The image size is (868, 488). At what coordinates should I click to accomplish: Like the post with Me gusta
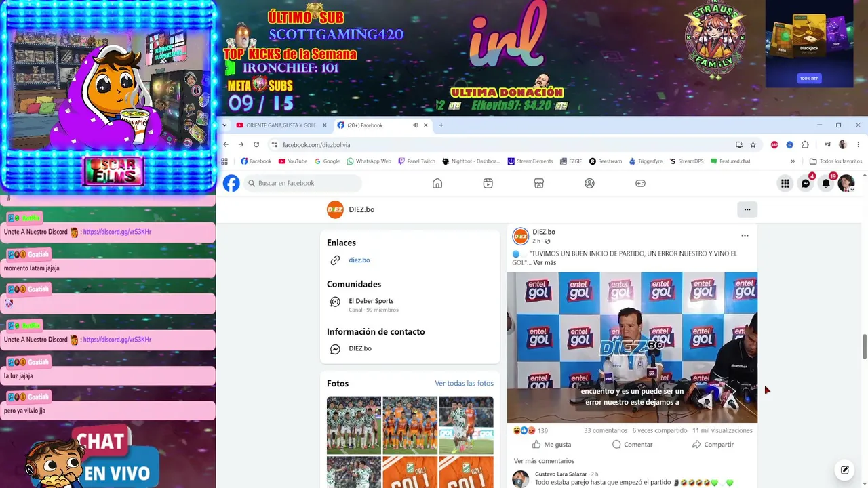(551, 445)
